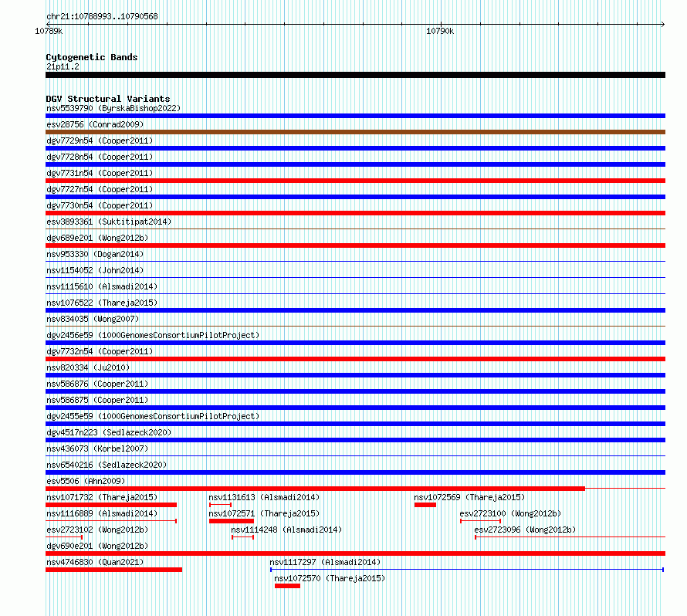Click the dgv7729n54 (Cooper2011) label
Screen dimensions: 687x616
[x=100, y=140]
